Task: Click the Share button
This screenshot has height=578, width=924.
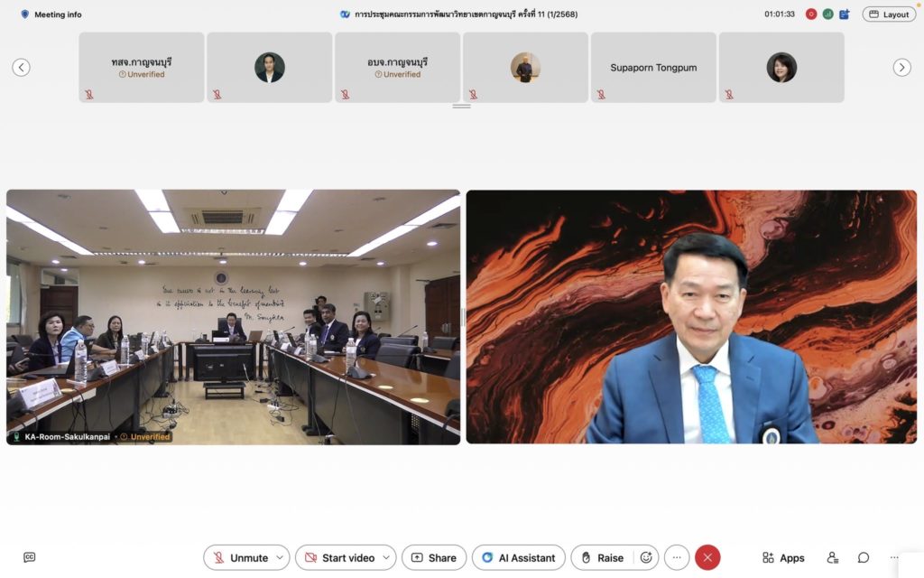Action: click(x=434, y=557)
